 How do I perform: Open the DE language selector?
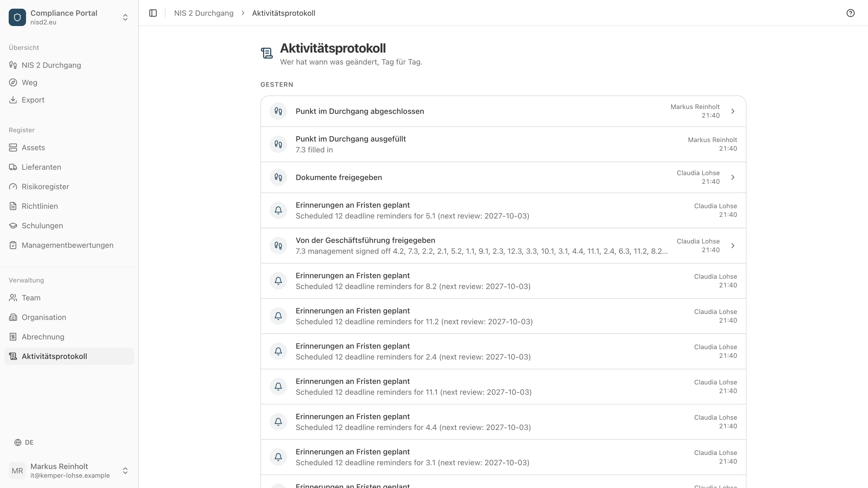pyautogui.click(x=24, y=442)
